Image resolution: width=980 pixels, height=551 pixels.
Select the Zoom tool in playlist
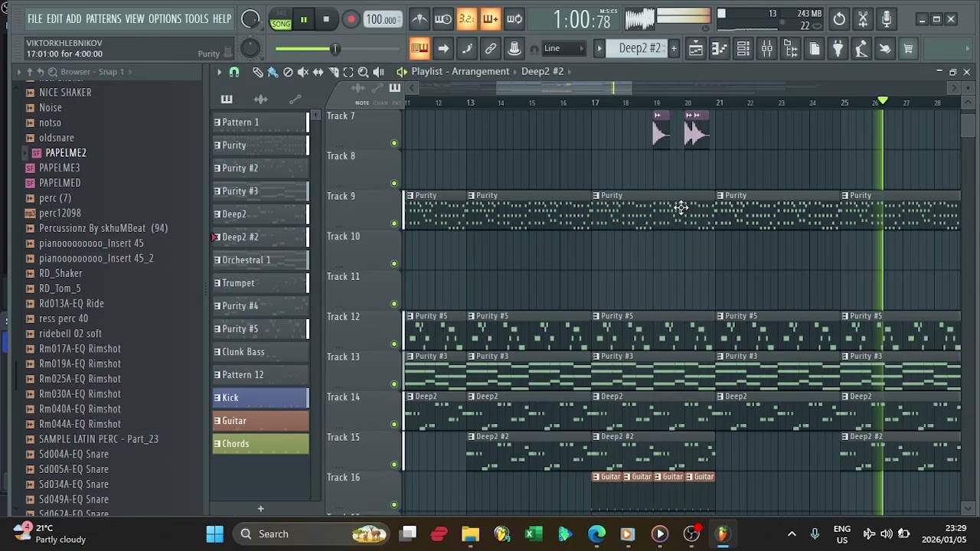364,72
